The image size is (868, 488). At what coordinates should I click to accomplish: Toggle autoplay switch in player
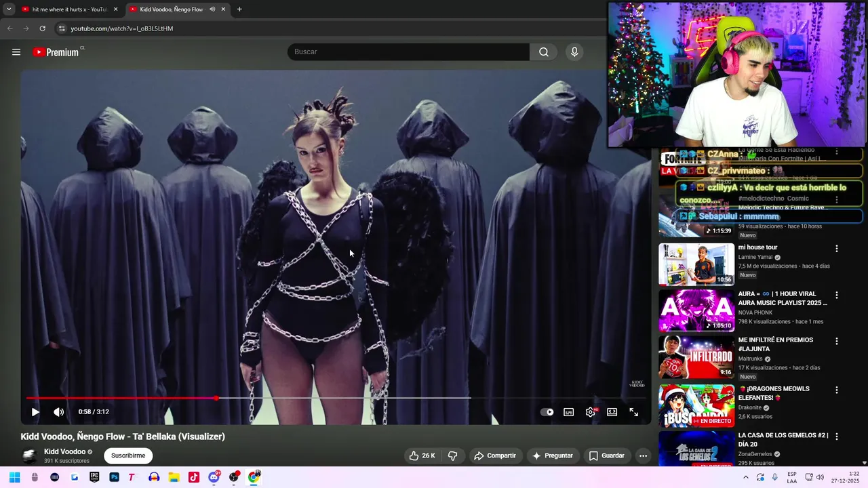click(547, 411)
